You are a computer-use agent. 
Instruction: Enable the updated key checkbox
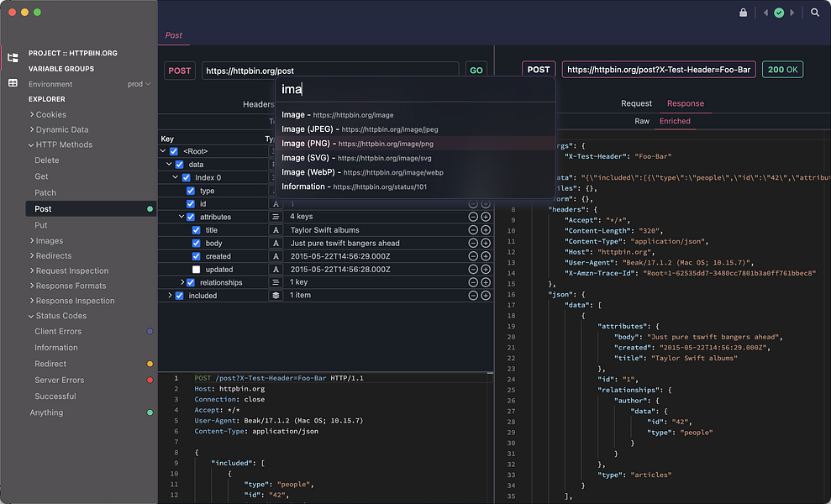click(196, 270)
